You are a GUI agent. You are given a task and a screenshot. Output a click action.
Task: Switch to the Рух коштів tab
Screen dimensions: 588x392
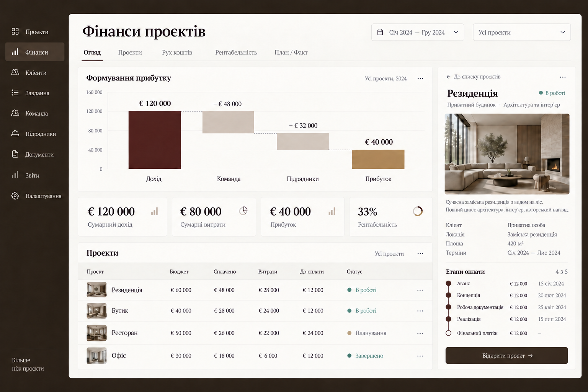(x=177, y=52)
